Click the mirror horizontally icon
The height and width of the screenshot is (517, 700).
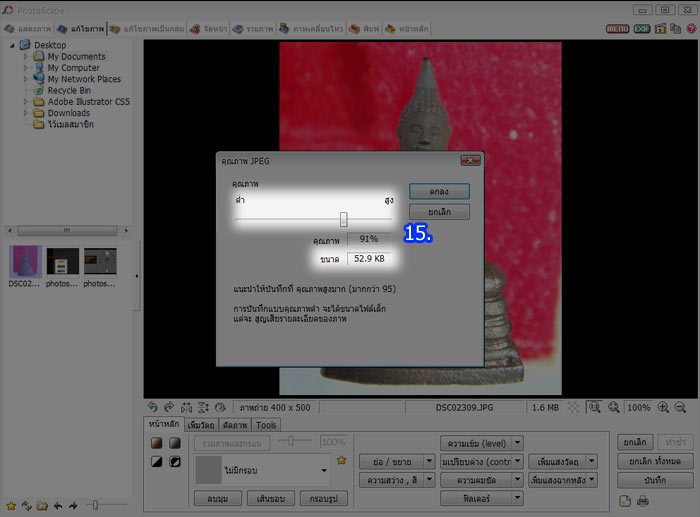pos(186,407)
